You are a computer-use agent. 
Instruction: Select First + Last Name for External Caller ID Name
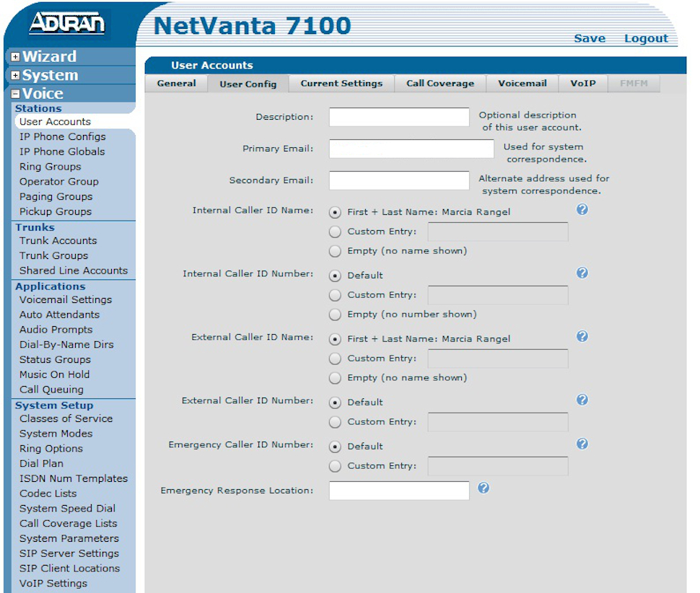(335, 339)
